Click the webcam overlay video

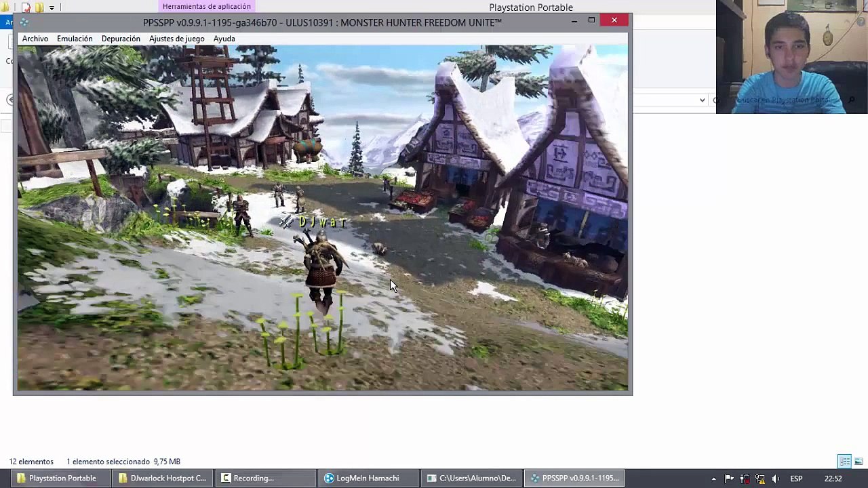pyautogui.click(x=792, y=57)
